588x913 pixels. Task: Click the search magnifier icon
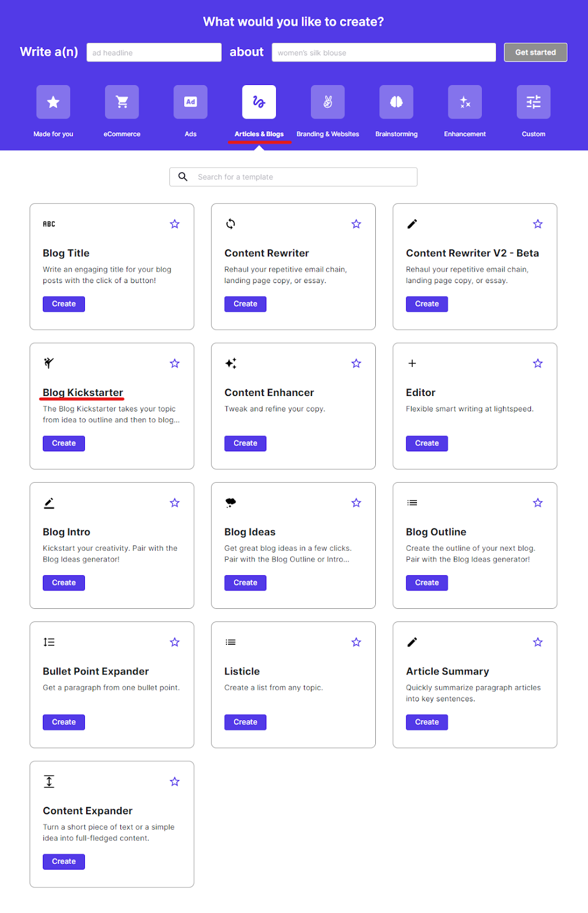[x=183, y=177]
